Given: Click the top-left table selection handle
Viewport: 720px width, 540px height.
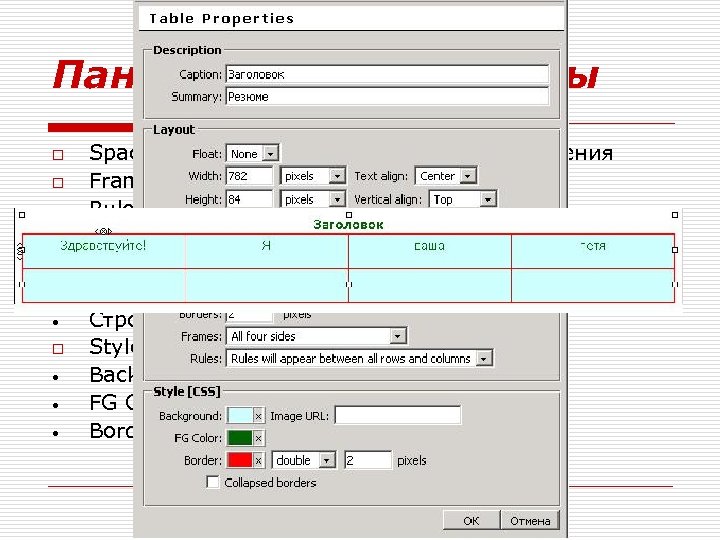Looking at the screenshot, I should pyautogui.click(x=22, y=214).
